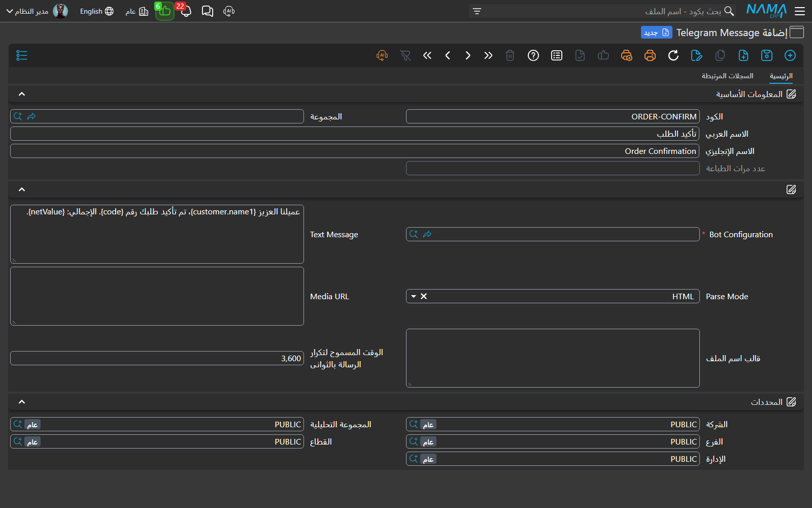This screenshot has height=508, width=812.
Task: Collapse the message settings section chevron
Action: [22, 189]
